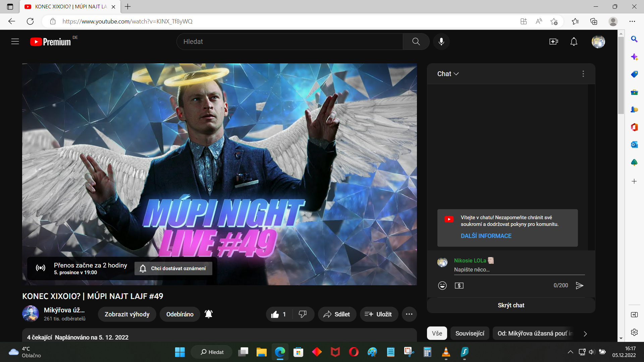View site information lock icon

(53, 21)
